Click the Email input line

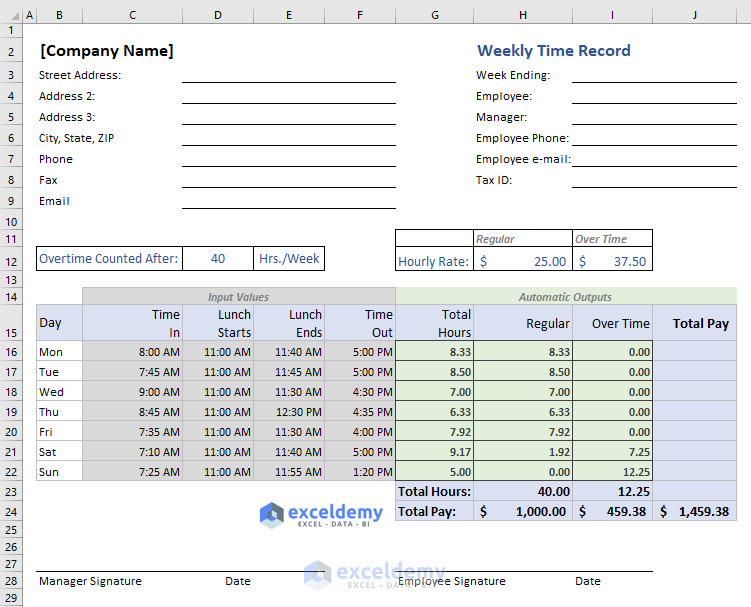tap(289, 201)
